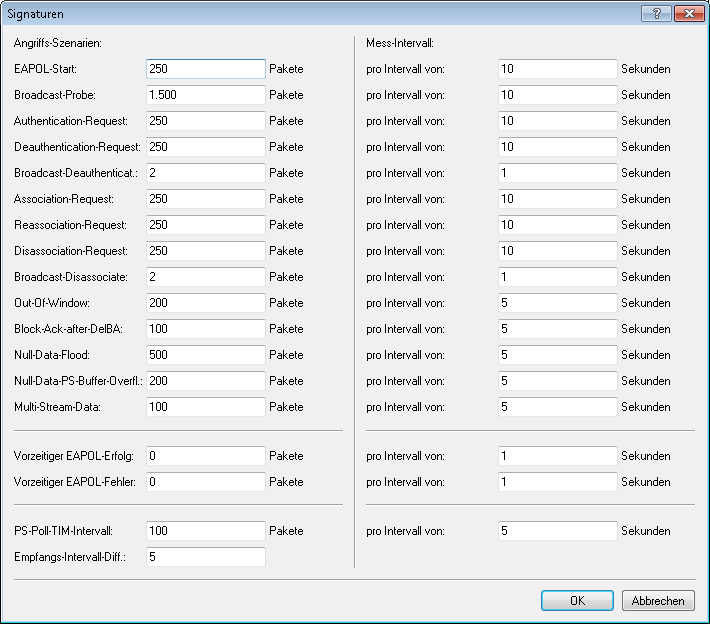
Task: Edit the Broadcast-Deauthenticat. packets value
Action: click(x=205, y=173)
